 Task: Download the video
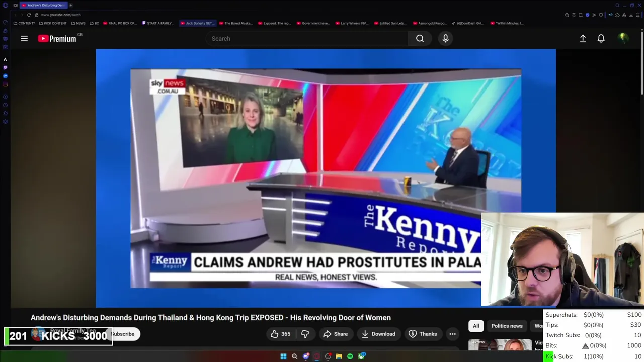(x=378, y=334)
